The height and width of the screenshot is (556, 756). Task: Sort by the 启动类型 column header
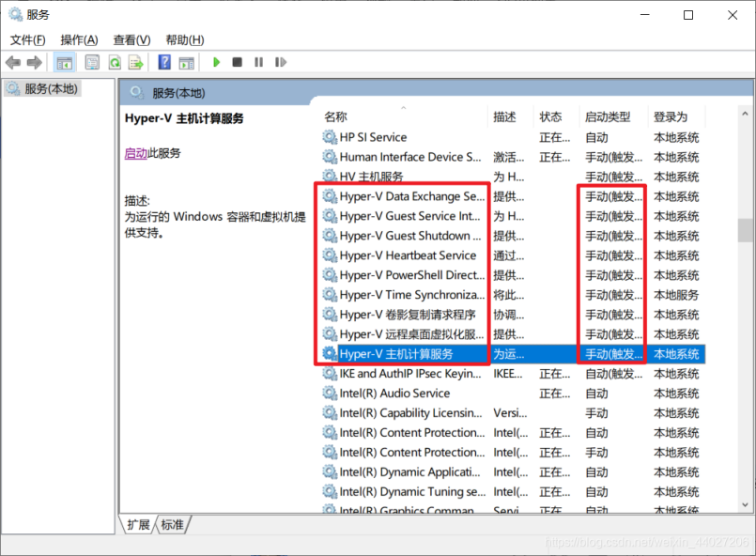coord(608,117)
